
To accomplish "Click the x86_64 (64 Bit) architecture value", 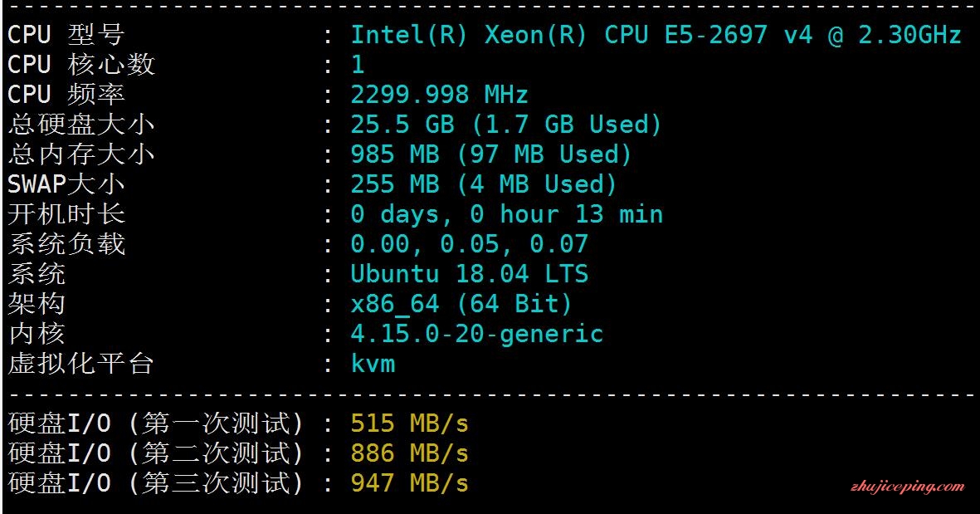I will click(x=462, y=304).
